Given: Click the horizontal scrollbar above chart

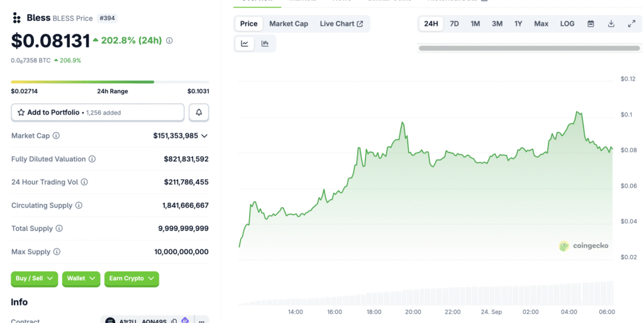Looking at the screenshot, I should point(530,48).
